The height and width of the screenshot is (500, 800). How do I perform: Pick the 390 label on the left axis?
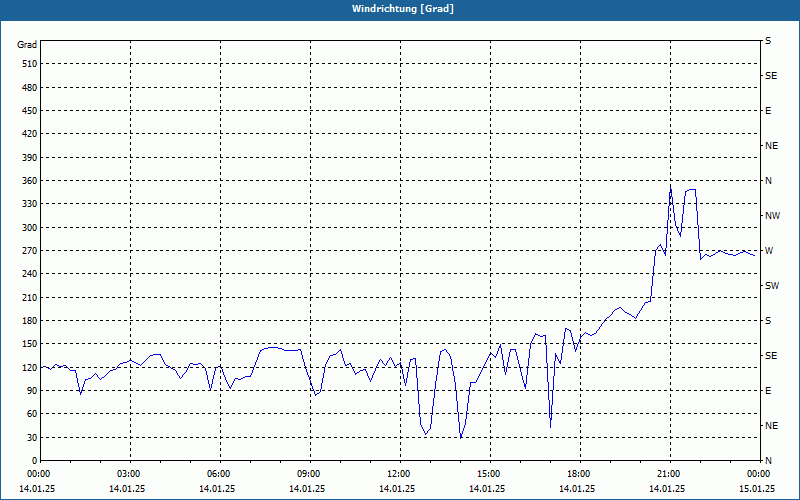point(30,158)
